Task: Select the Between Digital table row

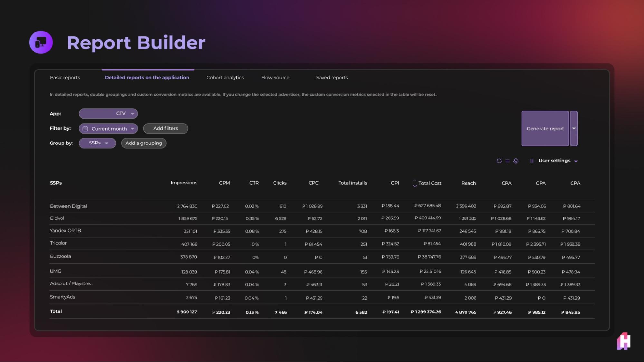Action: (322, 206)
